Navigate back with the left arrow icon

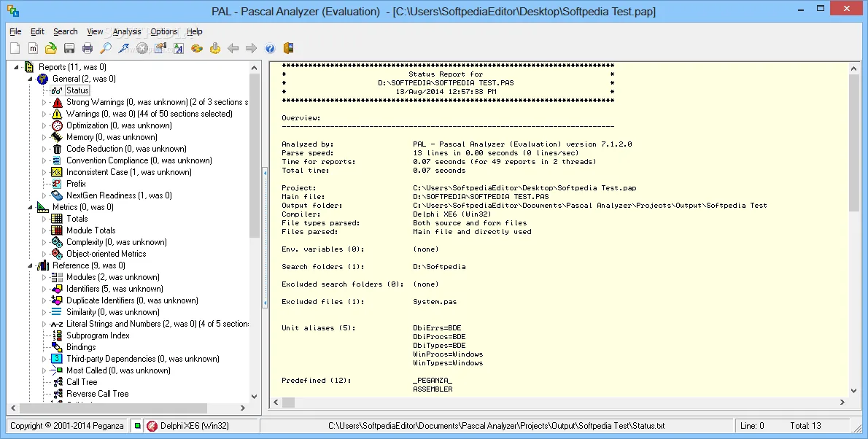pyautogui.click(x=233, y=49)
